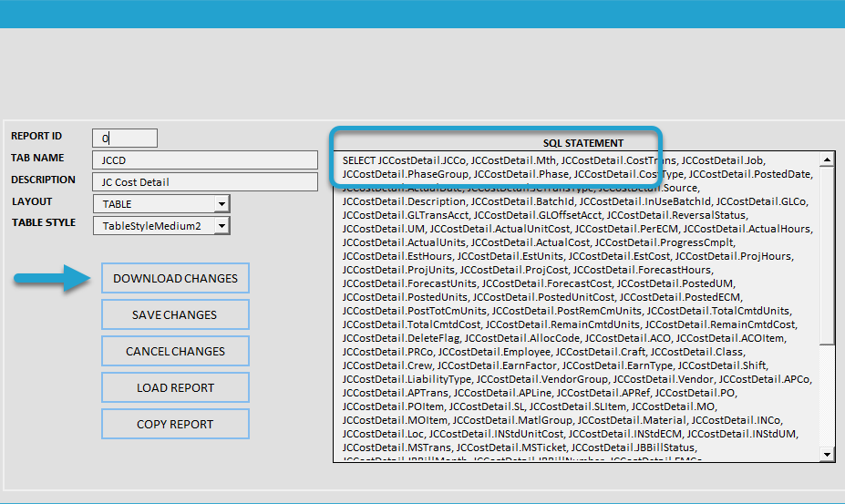Click the SQL scrollbar track below thumb
Image resolution: width=845 pixels, height=504 pixels.
[x=827, y=396]
